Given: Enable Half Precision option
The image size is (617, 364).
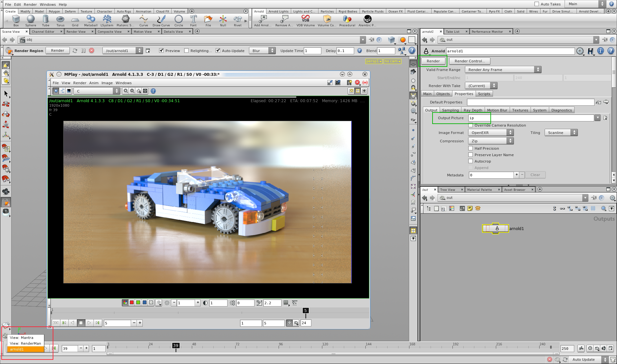Looking at the screenshot, I should click(x=470, y=148).
